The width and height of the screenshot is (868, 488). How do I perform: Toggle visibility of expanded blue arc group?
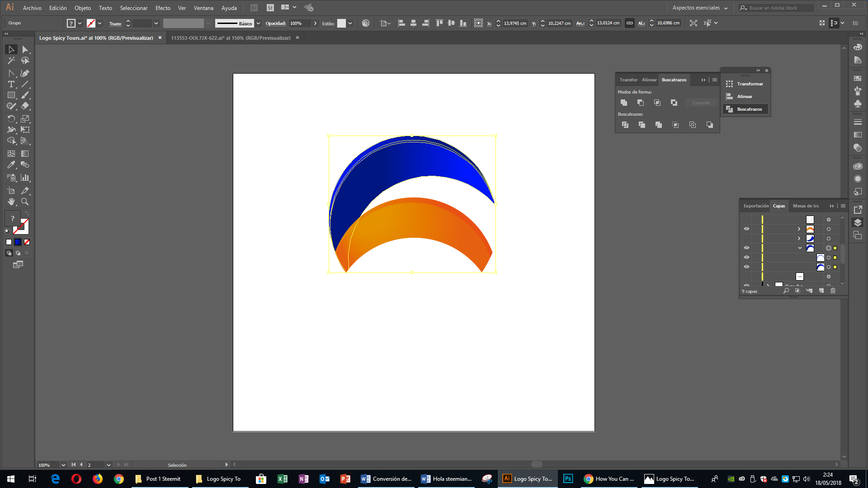[746, 248]
